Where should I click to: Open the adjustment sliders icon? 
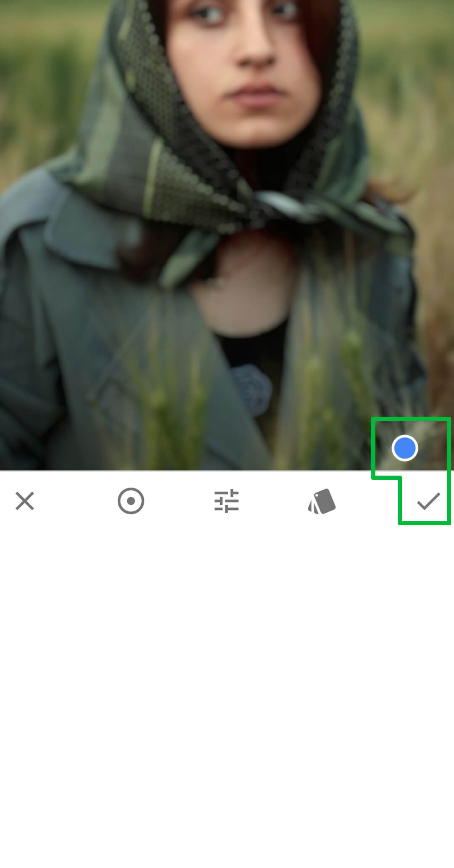tap(227, 501)
